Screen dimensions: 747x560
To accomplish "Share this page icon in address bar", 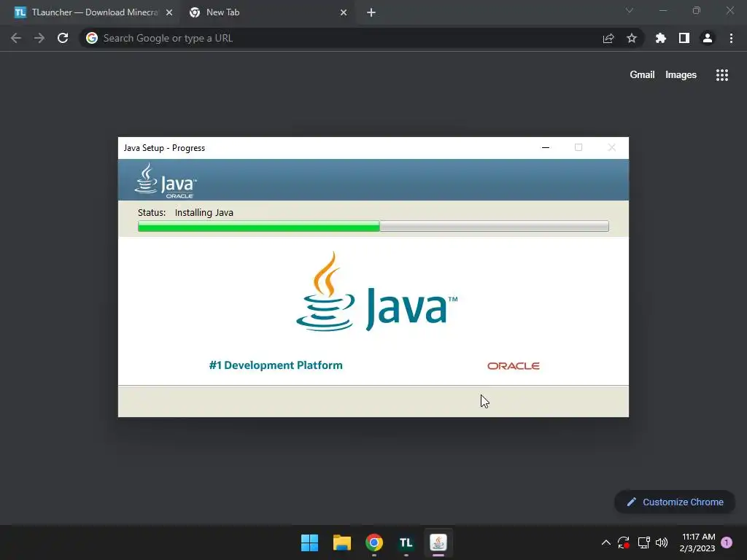I will pos(608,38).
